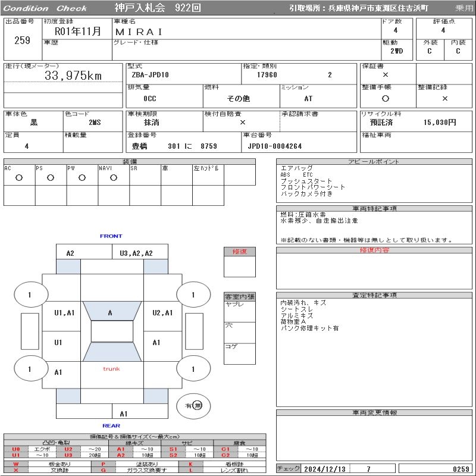Image resolution: width=476 pixels, height=476 pixels.
Task: Click the × mark under 整備記録
Action: pyautogui.click(x=444, y=98)
